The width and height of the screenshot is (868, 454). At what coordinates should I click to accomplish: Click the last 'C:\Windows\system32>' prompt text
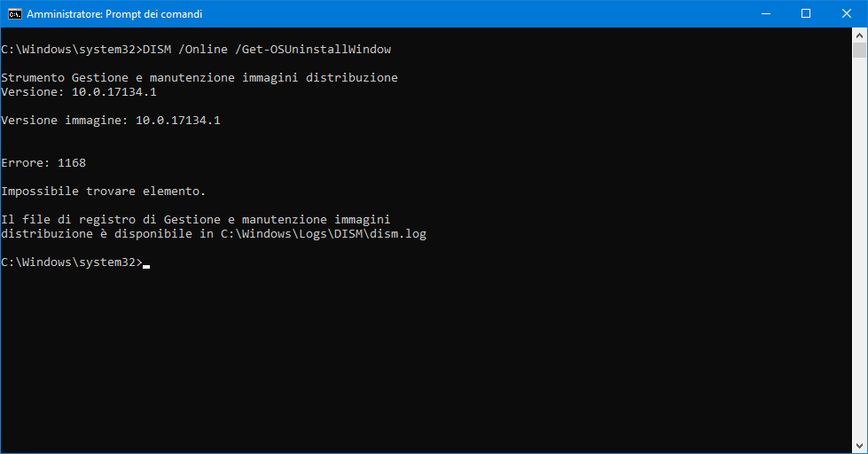[x=71, y=262]
